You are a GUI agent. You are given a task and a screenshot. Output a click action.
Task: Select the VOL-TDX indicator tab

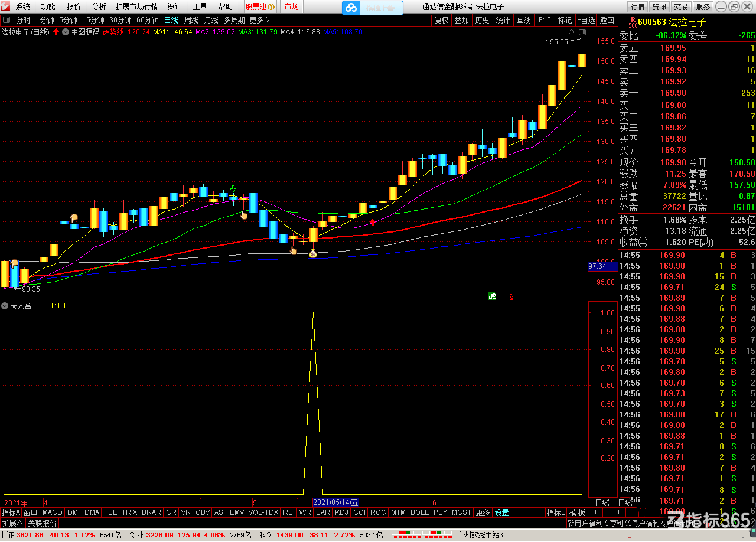click(x=263, y=512)
